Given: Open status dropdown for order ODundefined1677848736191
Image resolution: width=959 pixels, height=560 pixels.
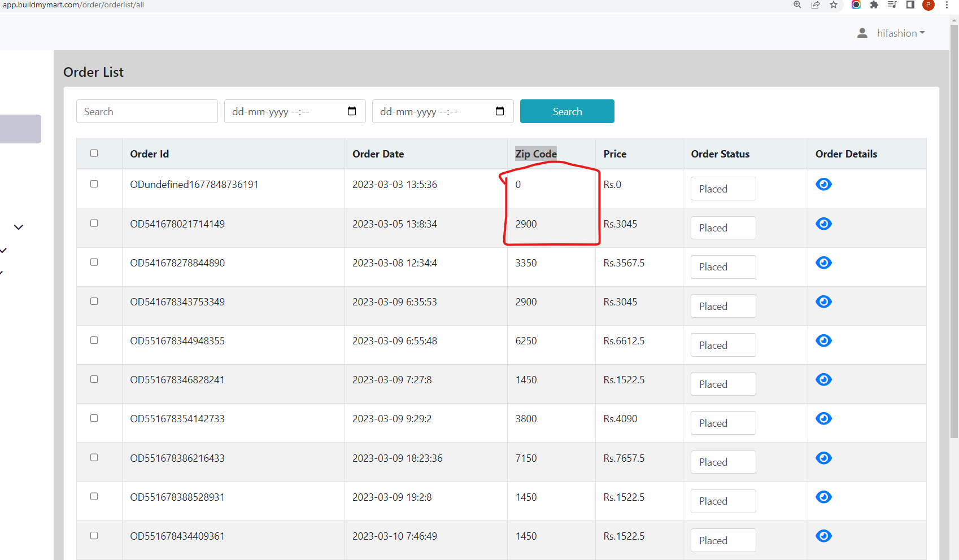Looking at the screenshot, I should click(723, 189).
